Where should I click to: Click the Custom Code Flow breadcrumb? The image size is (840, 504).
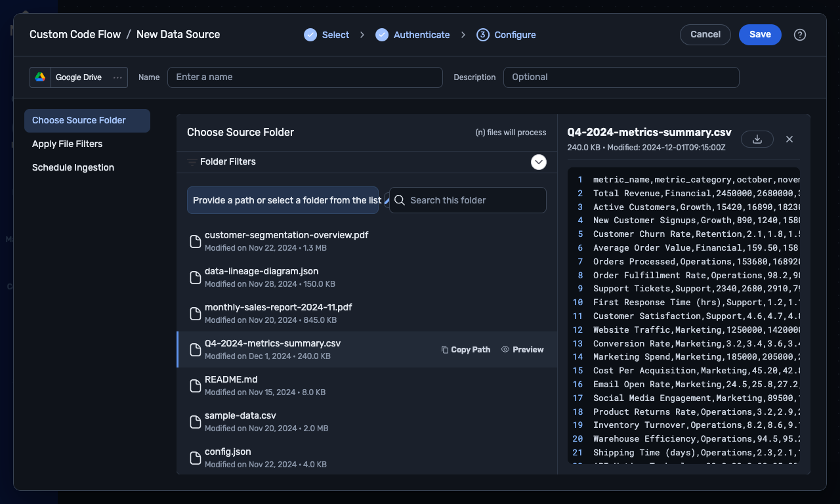click(x=75, y=35)
